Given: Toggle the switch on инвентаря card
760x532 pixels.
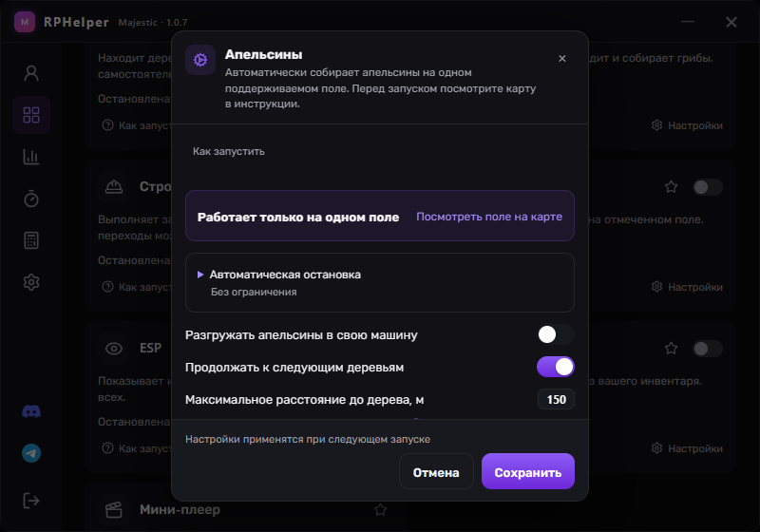Looking at the screenshot, I should [708, 349].
